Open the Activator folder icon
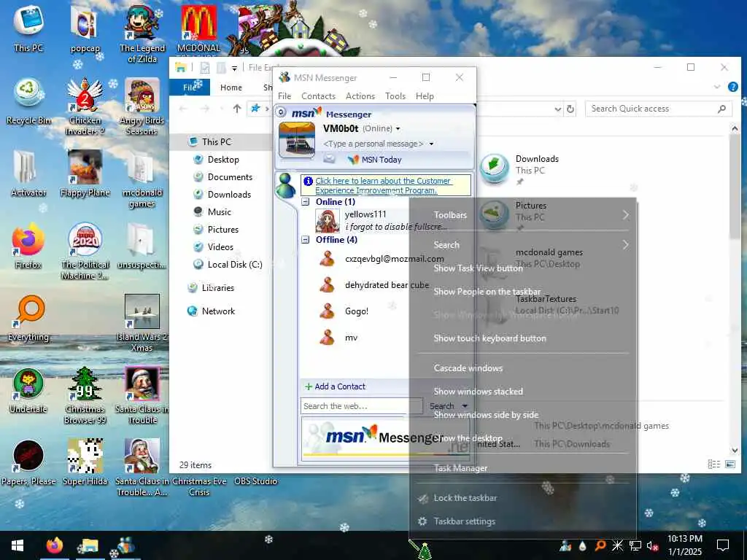The image size is (747, 560). tap(28, 174)
